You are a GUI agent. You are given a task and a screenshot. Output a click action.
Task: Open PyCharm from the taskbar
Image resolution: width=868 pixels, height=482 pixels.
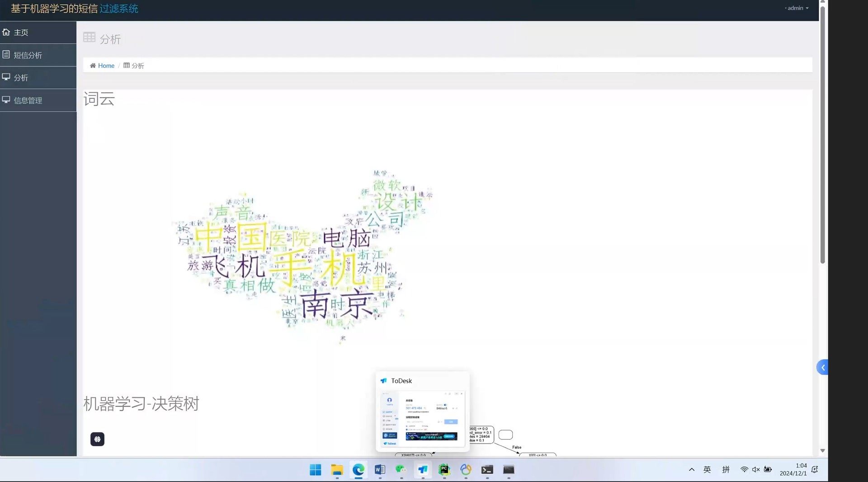(x=444, y=470)
